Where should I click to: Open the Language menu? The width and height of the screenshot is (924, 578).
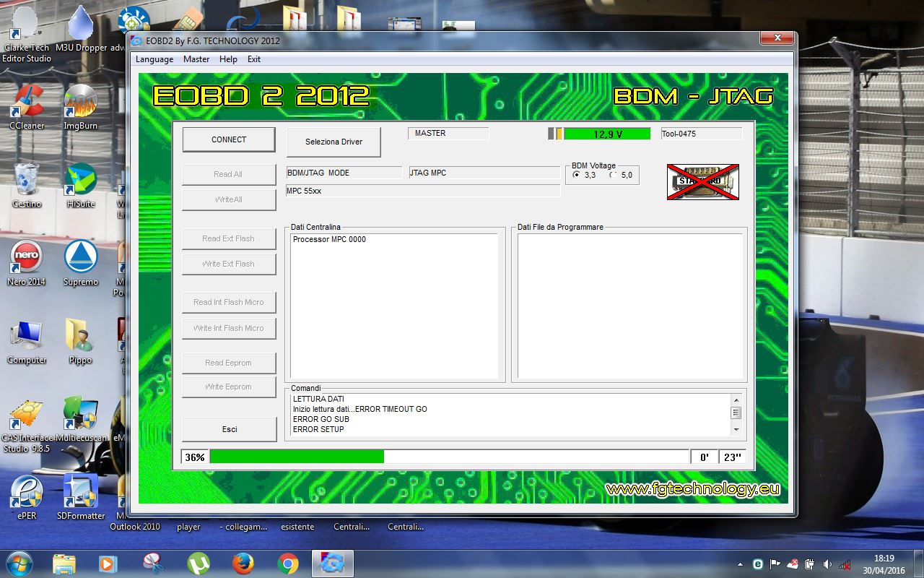coord(154,59)
